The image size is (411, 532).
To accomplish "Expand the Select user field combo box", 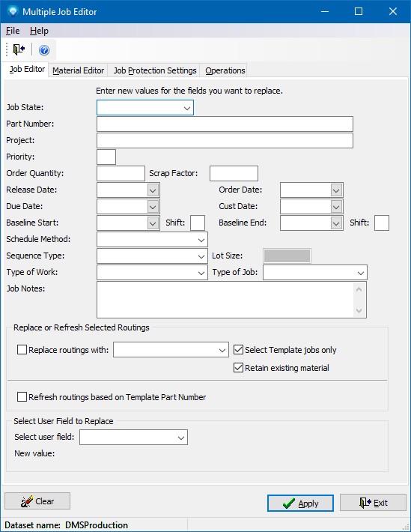I will click(133, 438).
